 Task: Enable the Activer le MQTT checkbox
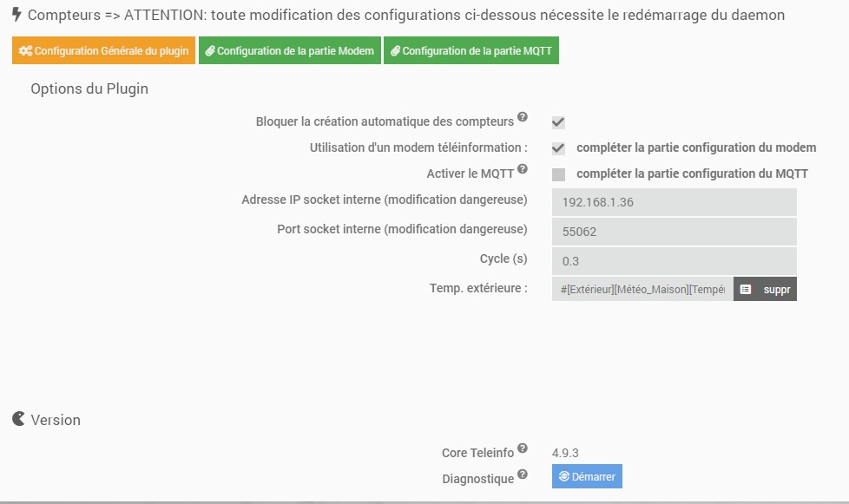pos(558,174)
